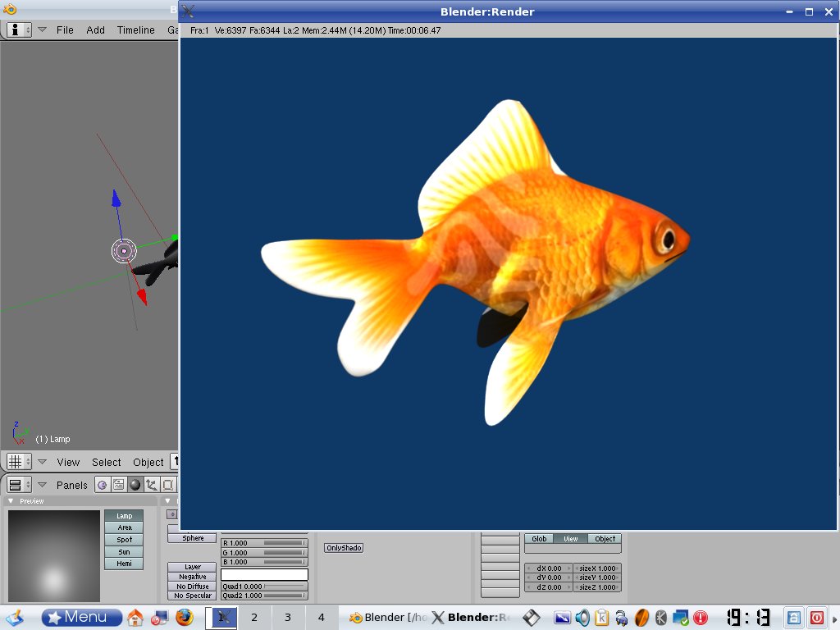Collapse the Preview panel triangle

(x=11, y=501)
